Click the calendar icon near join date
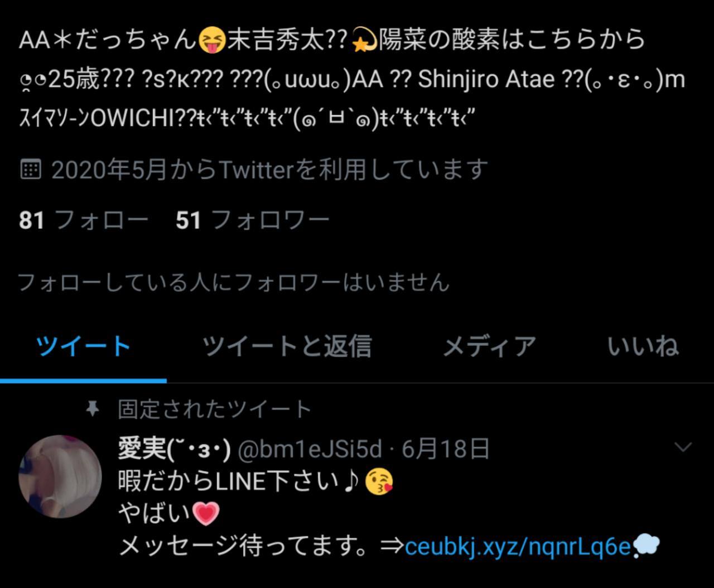Screen dimensions: 714x588 [31, 169]
